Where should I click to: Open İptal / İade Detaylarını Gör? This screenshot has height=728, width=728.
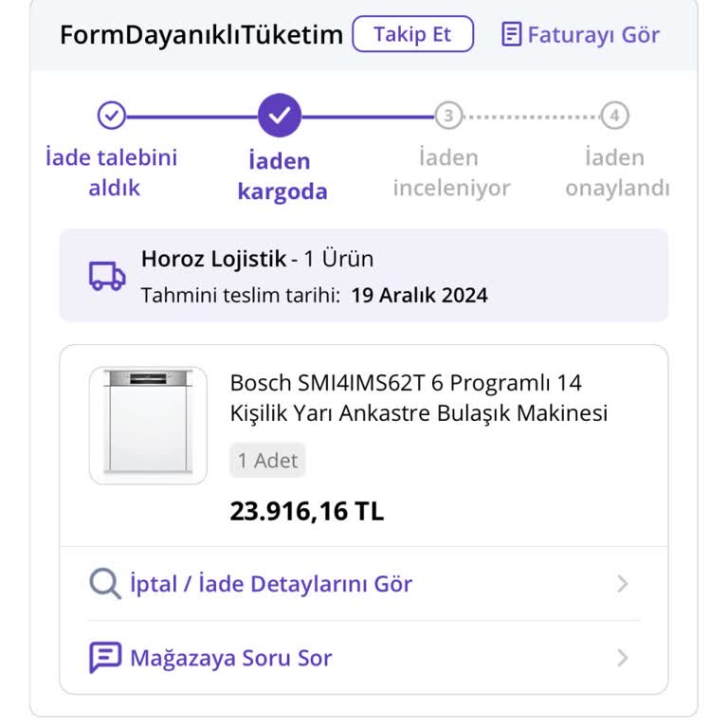tap(364, 584)
